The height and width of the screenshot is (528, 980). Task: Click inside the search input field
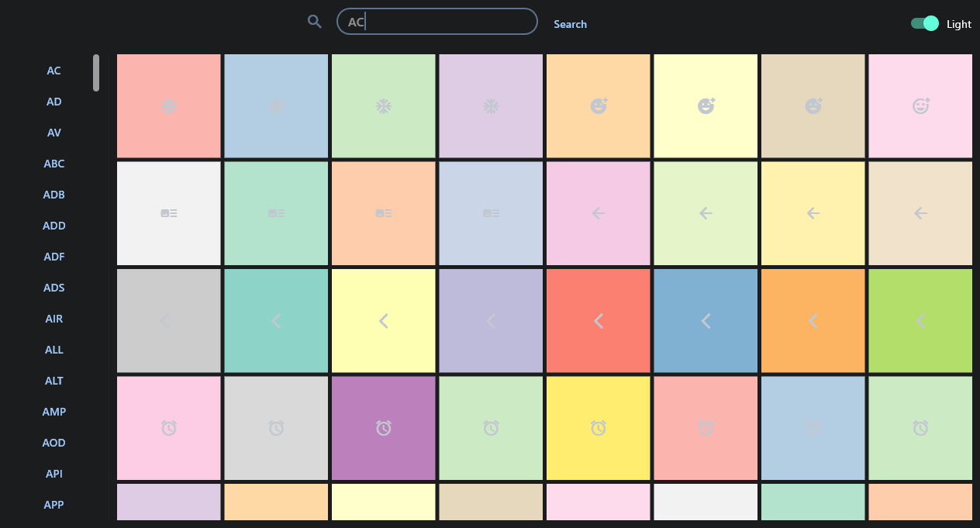point(437,22)
